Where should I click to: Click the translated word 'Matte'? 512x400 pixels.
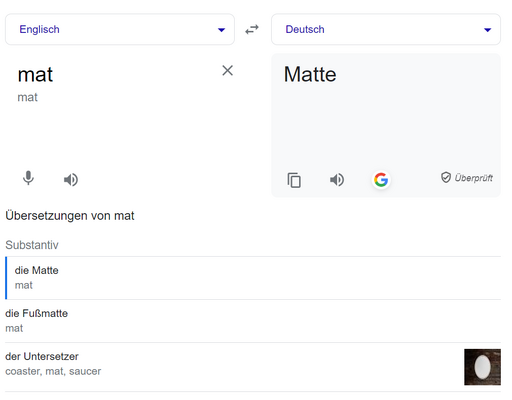click(310, 74)
